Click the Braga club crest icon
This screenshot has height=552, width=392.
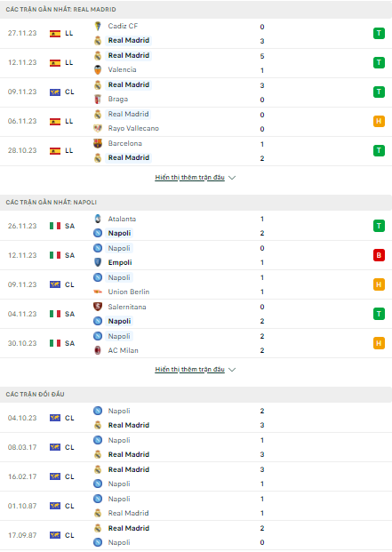point(98,100)
